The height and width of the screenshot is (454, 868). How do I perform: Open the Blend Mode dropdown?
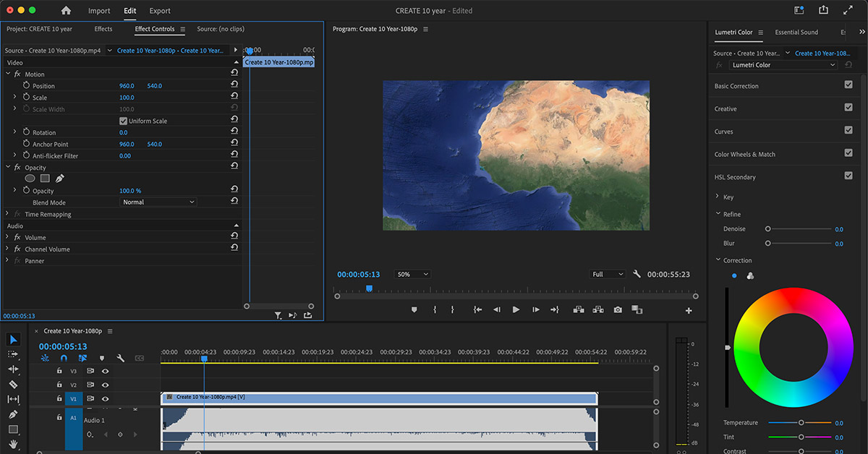coord(158,202)
